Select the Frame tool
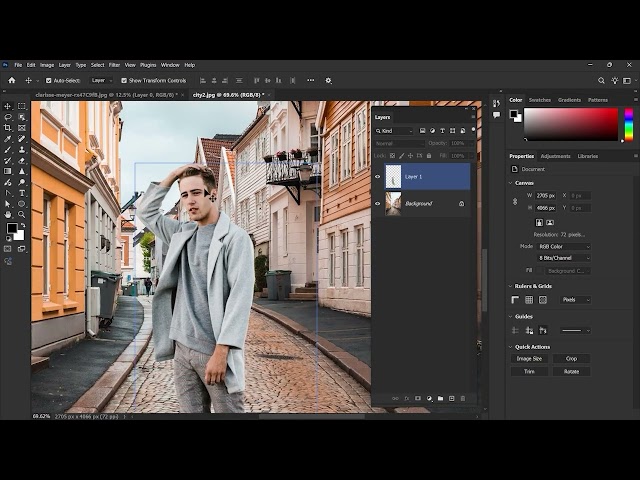The image size is (640, 480). click(22, 128)
